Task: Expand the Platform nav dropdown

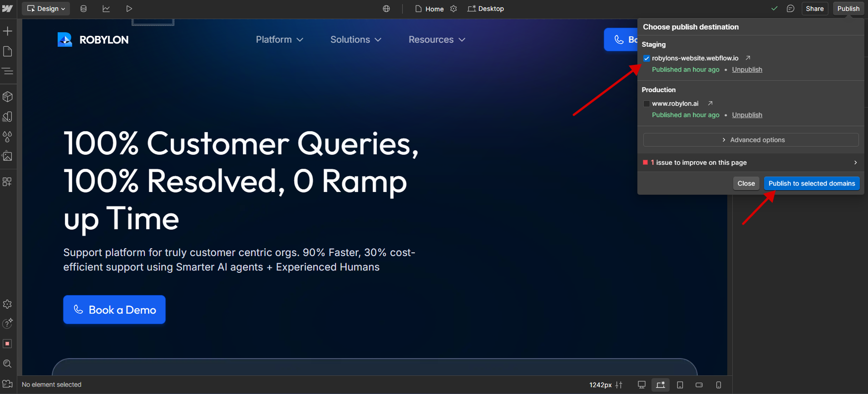Action: tap(279, 39)
